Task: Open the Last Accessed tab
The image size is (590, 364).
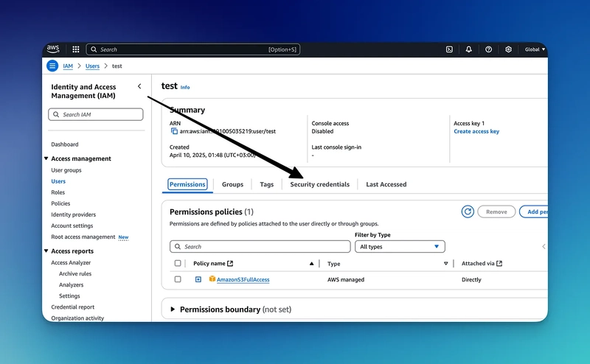Action: point(386,184)
